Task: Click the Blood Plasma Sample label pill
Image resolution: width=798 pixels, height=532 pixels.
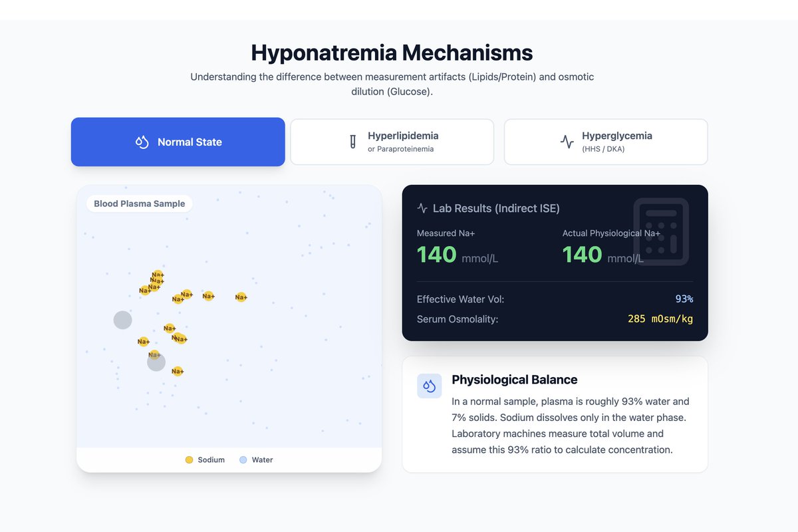Action: pos(138,203)
